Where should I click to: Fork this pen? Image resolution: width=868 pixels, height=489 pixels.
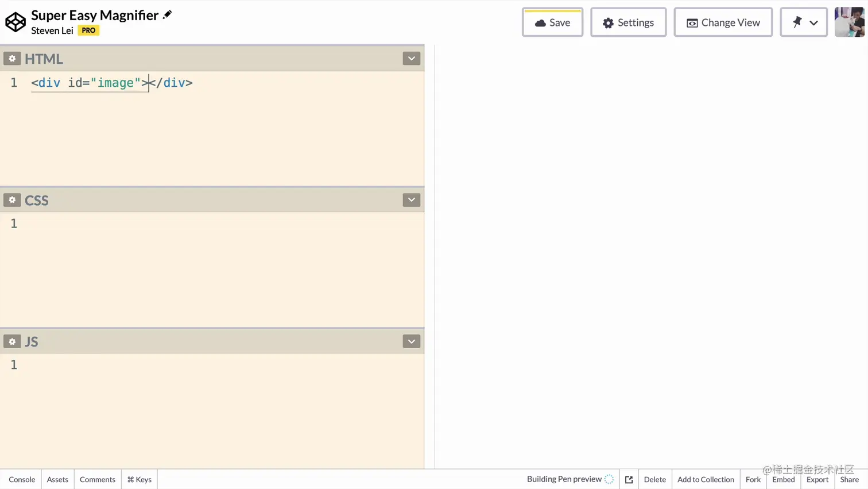pyautogui.click(x=753, y=479)
